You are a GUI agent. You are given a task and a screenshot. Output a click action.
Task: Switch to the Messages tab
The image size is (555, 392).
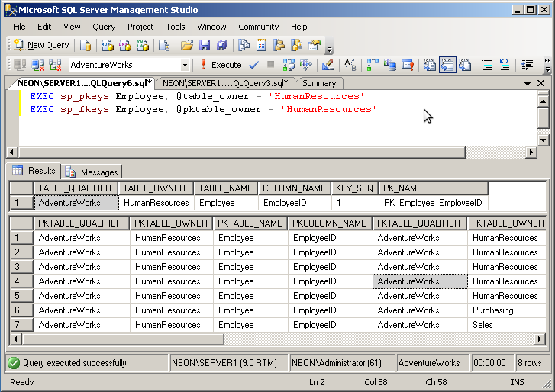point(93,172)
